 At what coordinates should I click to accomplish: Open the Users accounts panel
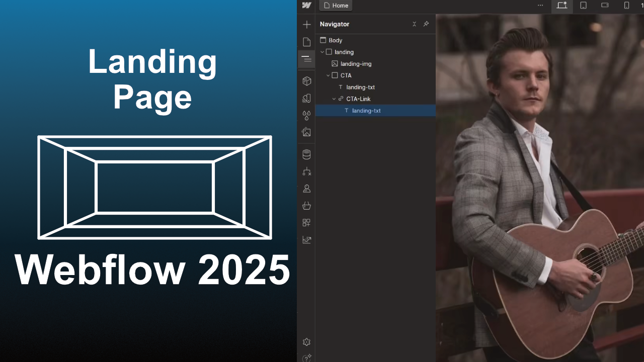pyautogui.click(x=306, y=189)
